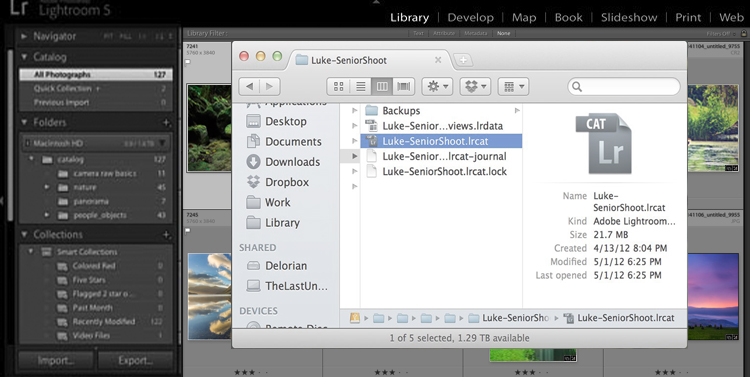Open Desktop in Finder sidebar
Image resolution: width=750 pixels, height=377 pixels.
tap(286, 122)
